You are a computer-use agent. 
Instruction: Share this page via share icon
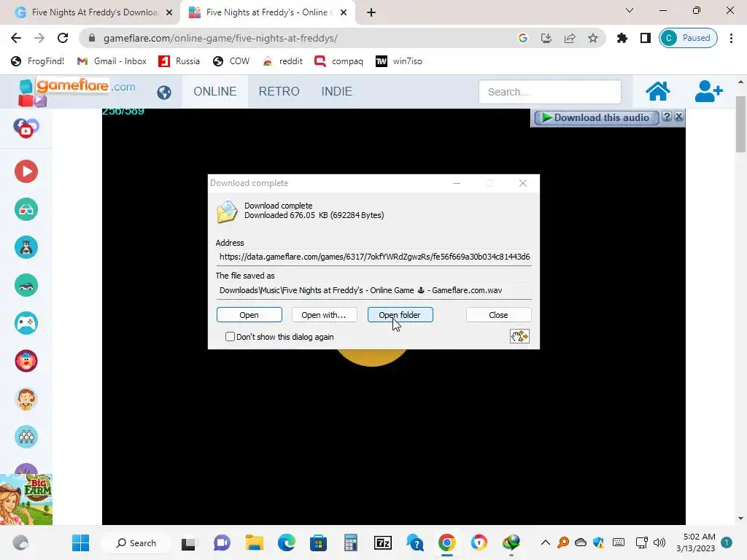(x=569, y=38)
